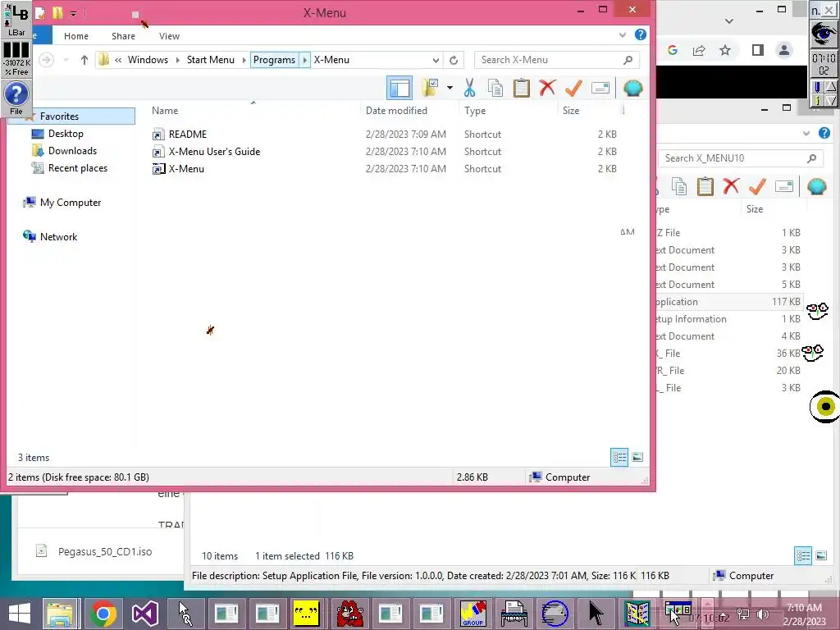Click the Windows breadcrumb in address bar
The image size is (840, 630).
148,60
